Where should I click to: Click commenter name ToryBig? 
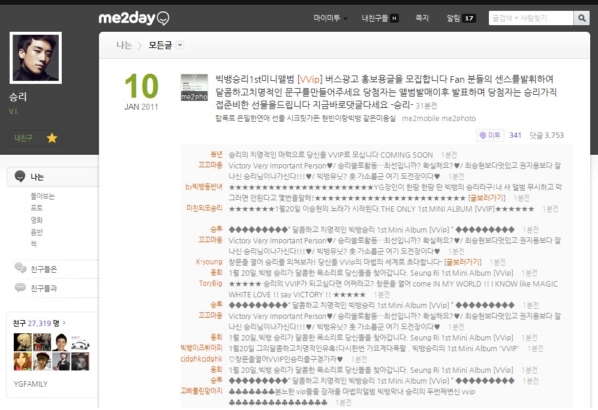[x=211, y=283]
